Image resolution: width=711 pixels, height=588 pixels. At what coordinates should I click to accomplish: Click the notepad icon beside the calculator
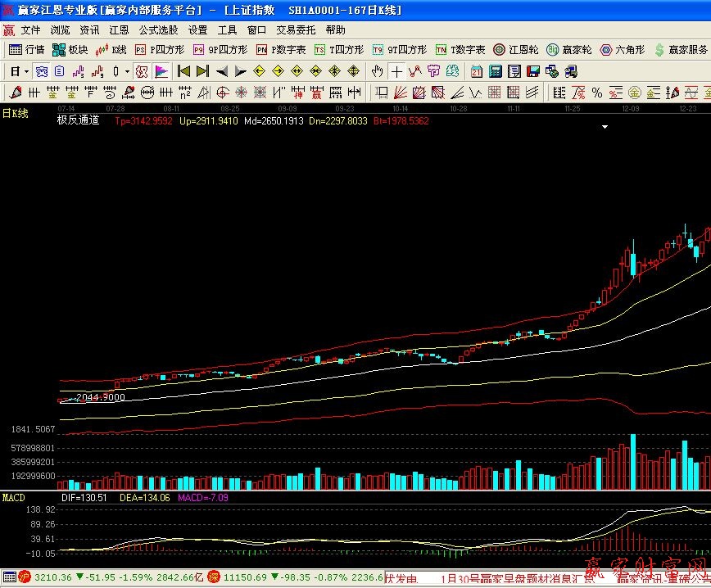pos(514,71)
